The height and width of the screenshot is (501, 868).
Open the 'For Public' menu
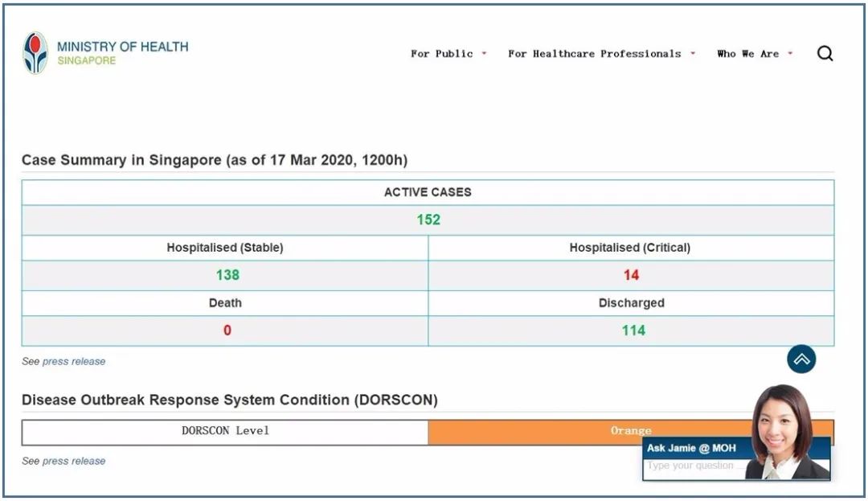pyautogui.click(x=441, y=54)
